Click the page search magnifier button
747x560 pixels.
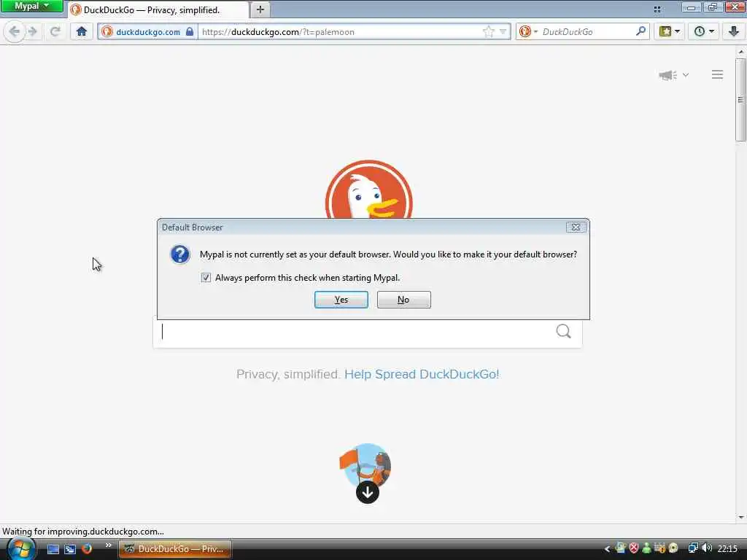[x=563, y=332]
